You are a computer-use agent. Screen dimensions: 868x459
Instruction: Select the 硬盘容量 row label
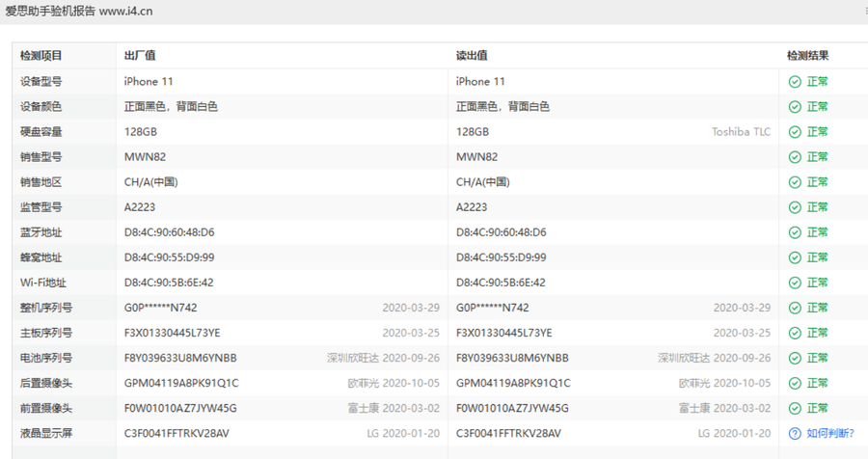41,132
